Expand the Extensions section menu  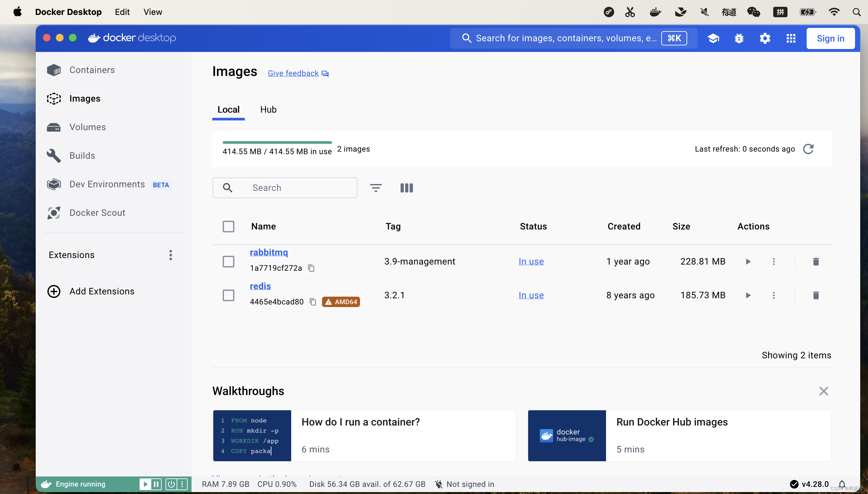[x=171, y=255]
